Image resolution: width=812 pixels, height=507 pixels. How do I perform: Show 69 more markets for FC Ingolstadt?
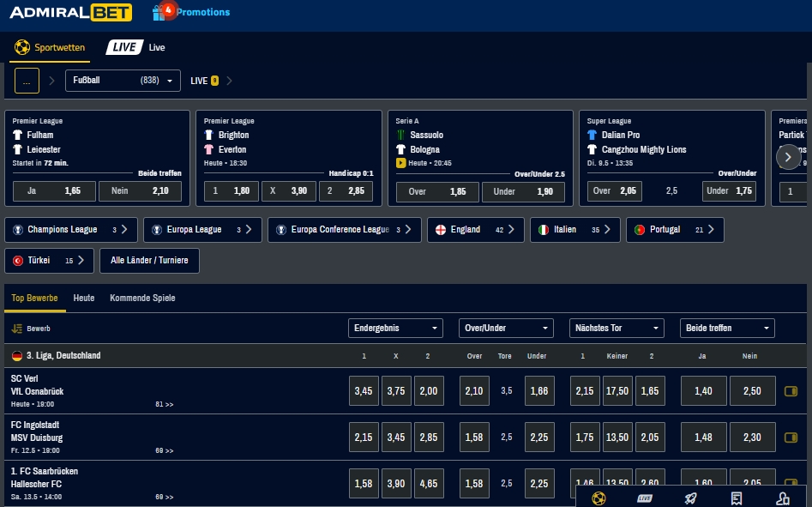pos(164,451)
